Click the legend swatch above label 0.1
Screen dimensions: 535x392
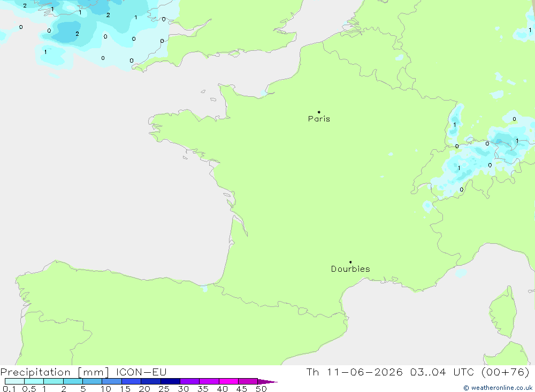[x=14, y=381]
